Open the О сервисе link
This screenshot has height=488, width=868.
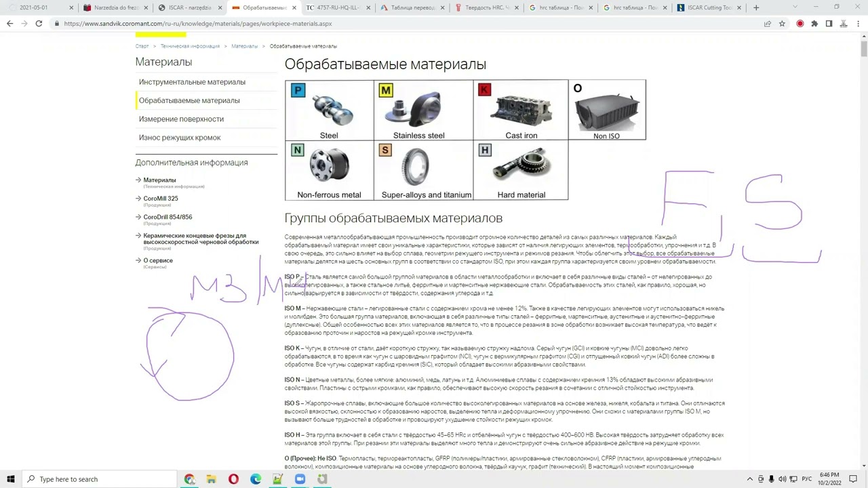[158, 260]
